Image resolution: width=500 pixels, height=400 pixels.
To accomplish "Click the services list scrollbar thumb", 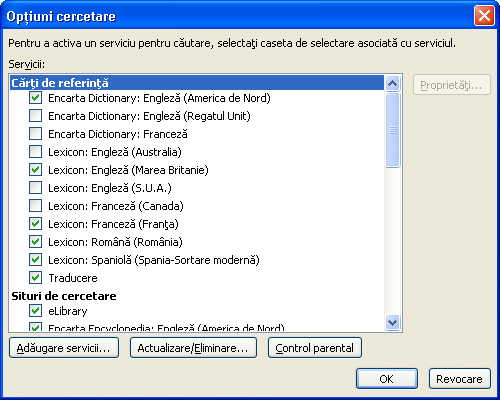I will 393,130.
